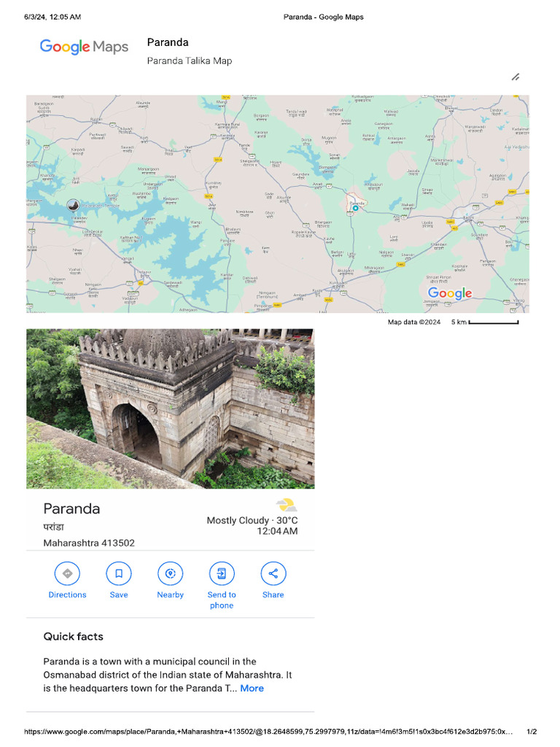Image resolution: width=560 pixels, height=747 pixels.
Task: Click the Marathi name 'परांडा'
Action: click(53, 527)
